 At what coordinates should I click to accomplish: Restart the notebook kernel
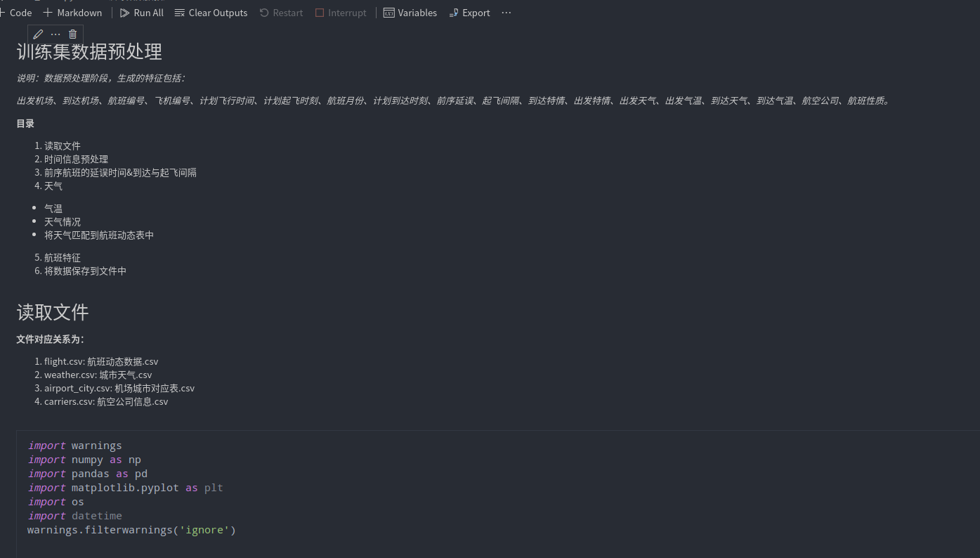click(281, 13)
